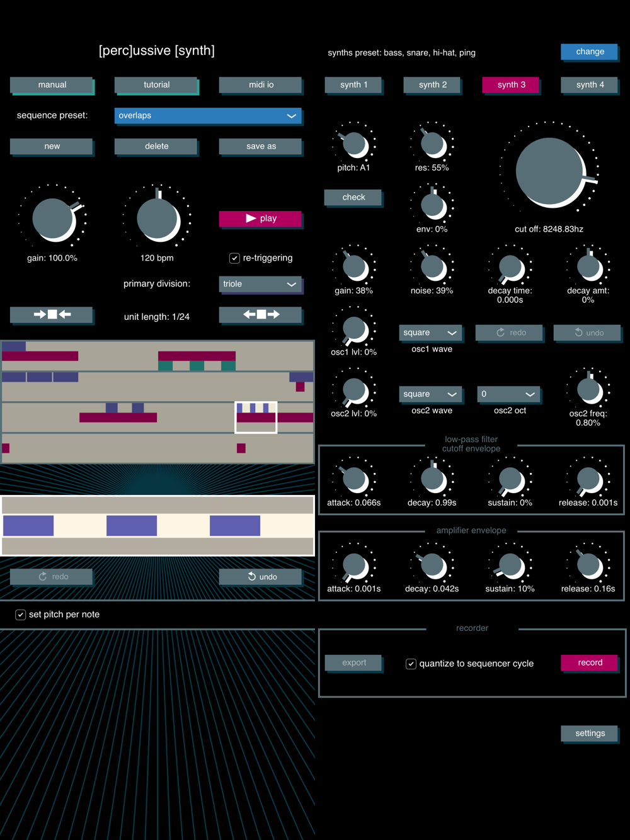630x840 pixels.
Task: Click the master gain 100.0% knob
Action: pyautogui.click(x=54, y=219)
